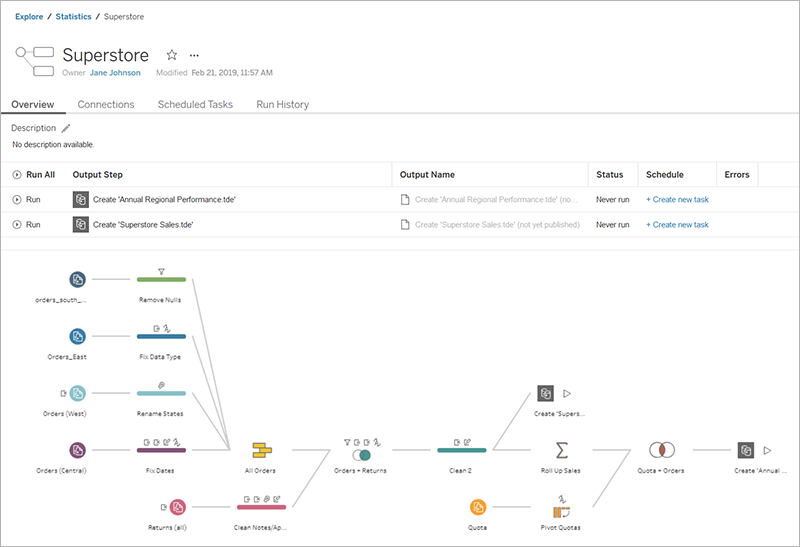The height and width of the screenshot is (547, 800).
Task: Run flow from Create 'Supers... play arrow
Action: tap(567, 393)
